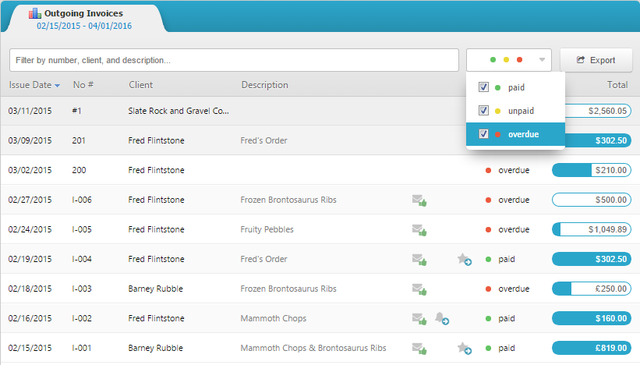Image resolution: width=640 pixels, height=365 pixels.
Task: Click the sent-mail icon in row I-005
Action: (419, 230)
